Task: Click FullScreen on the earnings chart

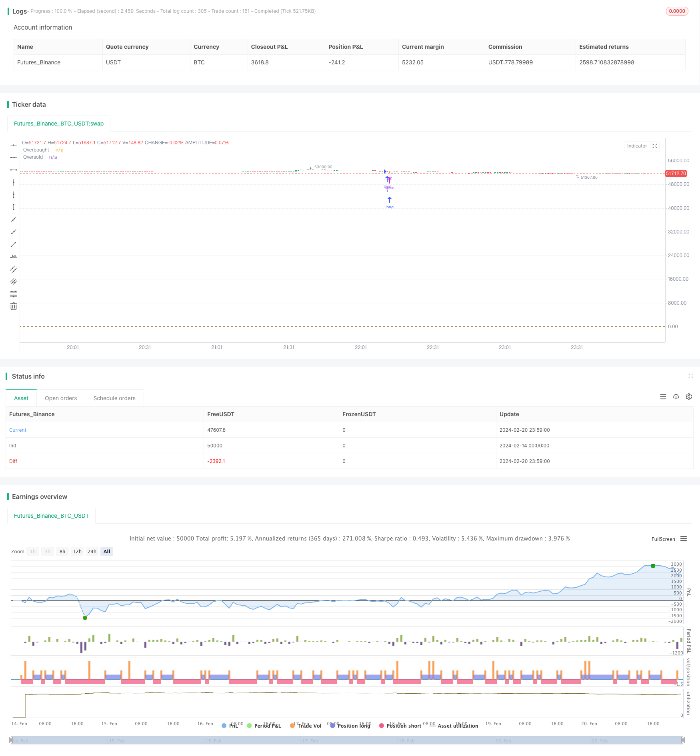Action: click(x=663, y=539)
